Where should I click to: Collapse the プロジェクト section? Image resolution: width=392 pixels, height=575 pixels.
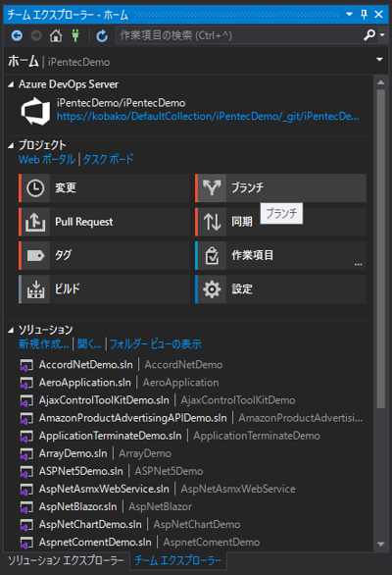click(x=11, y=145)
